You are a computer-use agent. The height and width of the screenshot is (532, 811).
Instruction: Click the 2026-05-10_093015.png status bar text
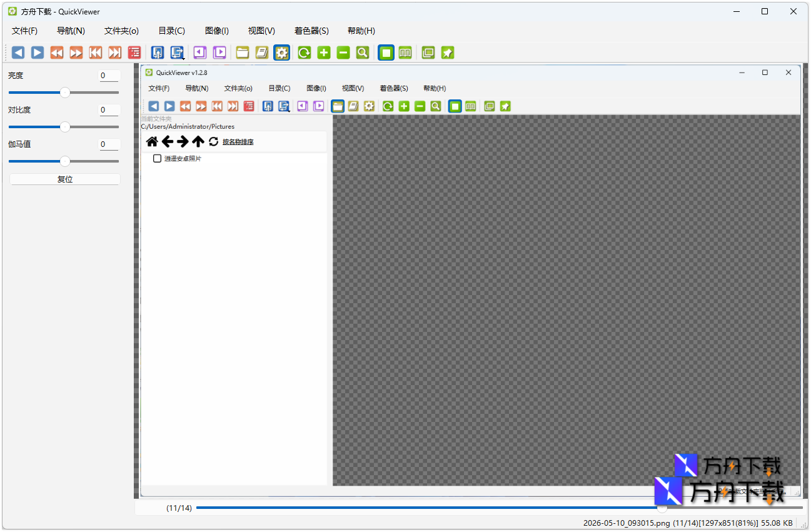(627, 523)
